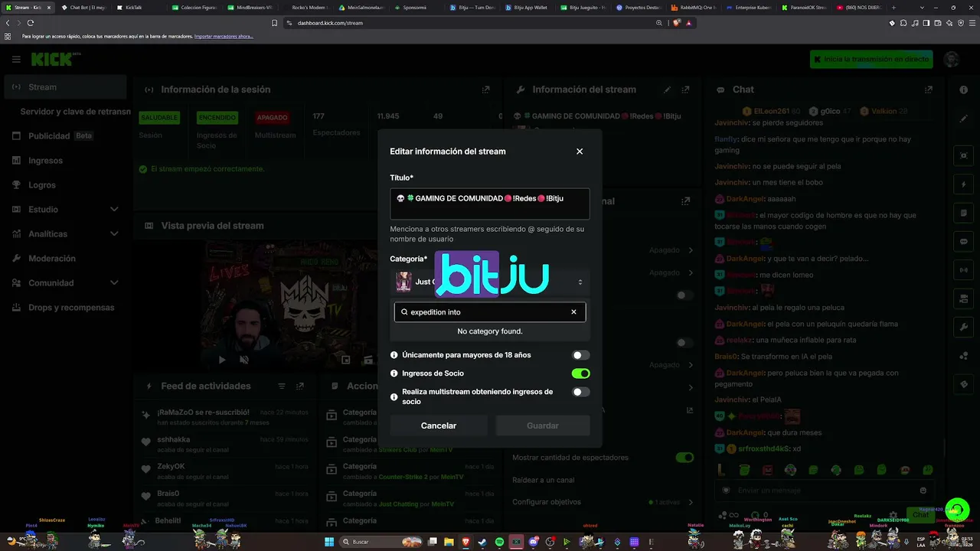Image resolution: width=980 pixels, height=551 pixels.
Task: Open the Logros sidebar item
Action: click(65, 185)
